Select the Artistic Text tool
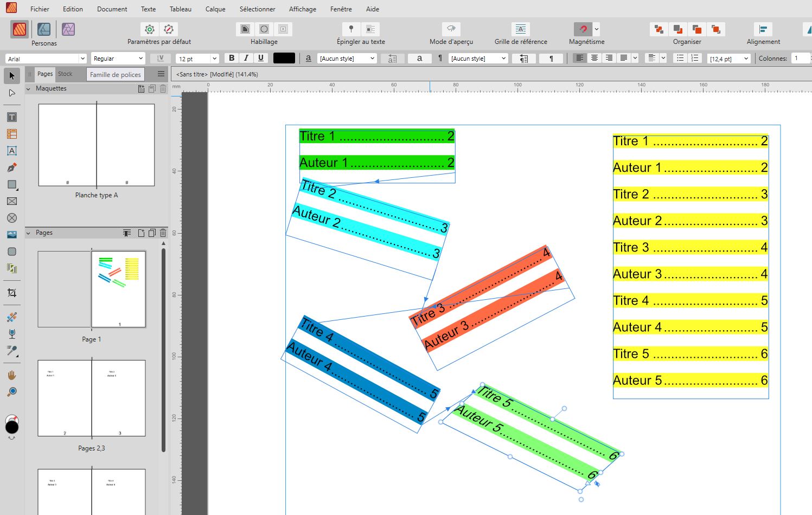Viewport: 812px width, 515px height. (12, 151)
